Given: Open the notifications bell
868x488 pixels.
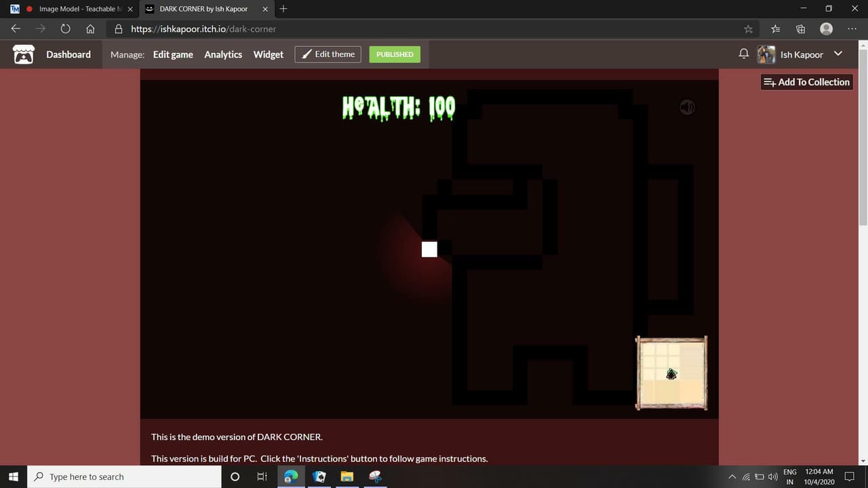Looking at the screenshot, I should [744, 54].
